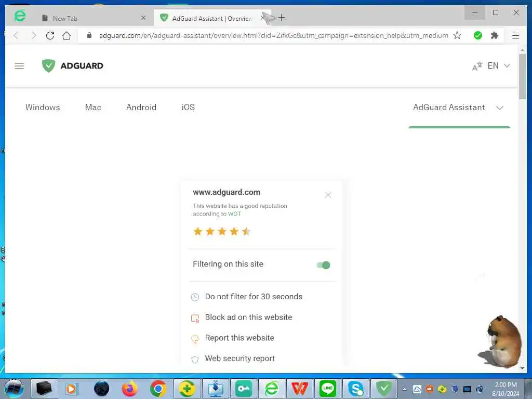Screen dimensions: 532x399
Task: Go forward to next page
Action: click(x=33, y=35)
